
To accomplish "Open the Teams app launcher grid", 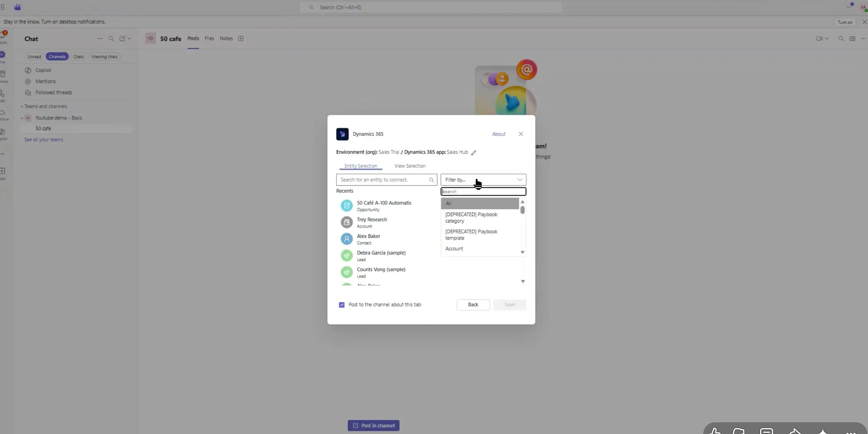I will (3, 7).
